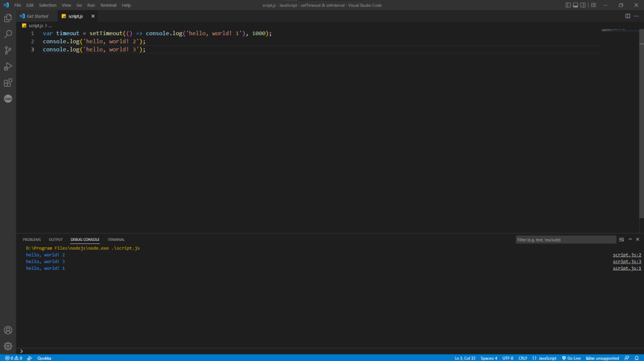
Task: Click the feedback icon in status bar
Action: point(627,358)
